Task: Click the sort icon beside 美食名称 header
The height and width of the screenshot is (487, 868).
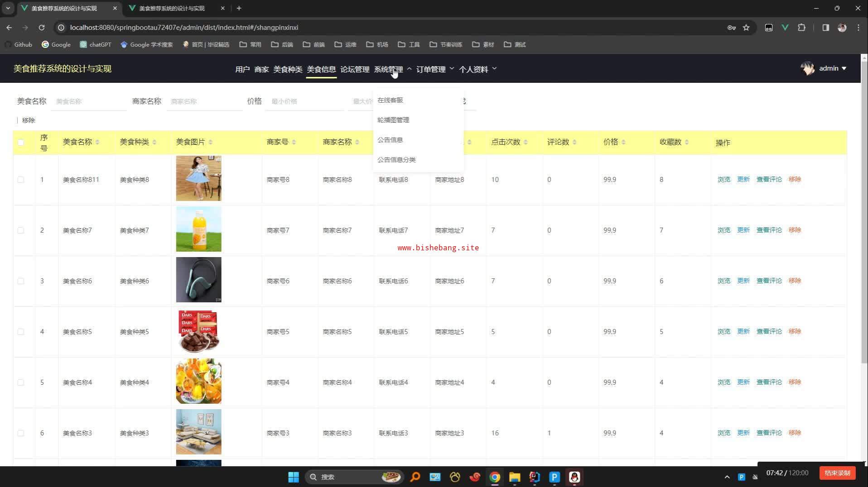Action: 97,143
